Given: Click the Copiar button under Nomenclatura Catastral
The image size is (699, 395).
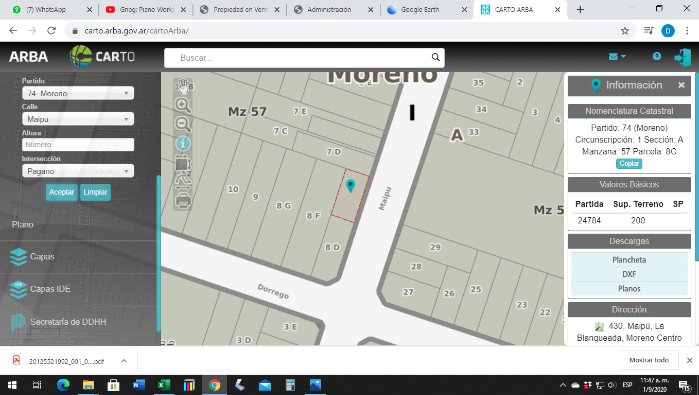Looking at the screenshot, I should 629,164.
